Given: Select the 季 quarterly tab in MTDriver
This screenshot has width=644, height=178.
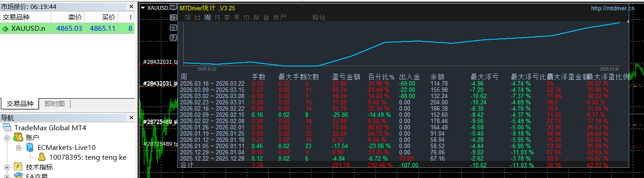Looking at the screenshot, I should click(227, 17).
